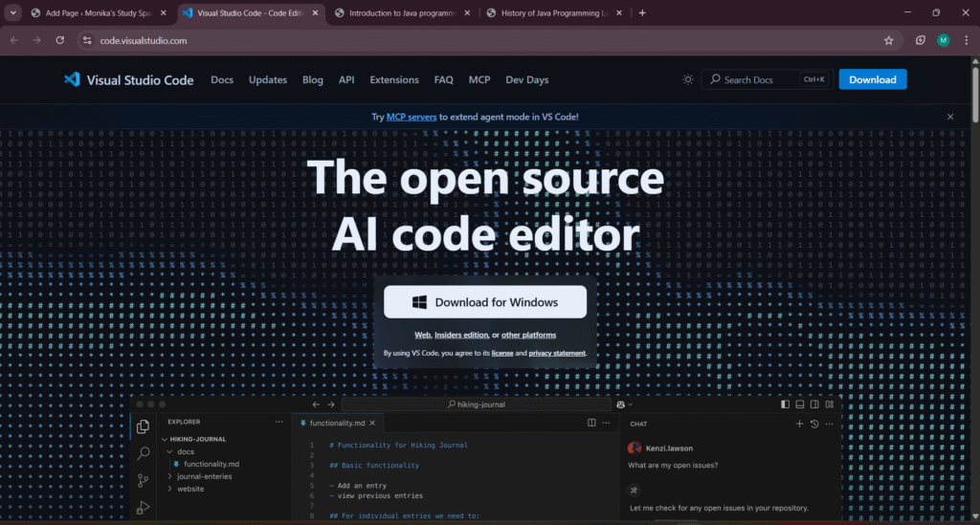
Task: Bookmark this page with star icon
Action: pyautogui.click(x=889, y=40)
